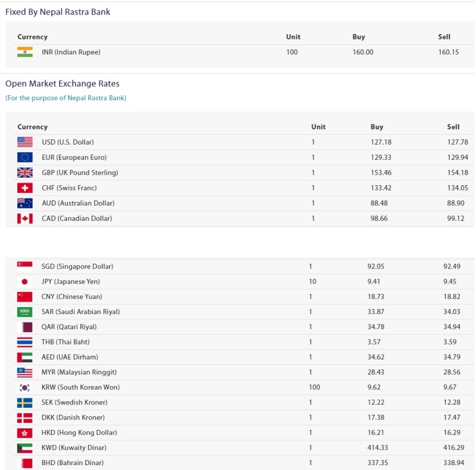Screen dimensions: 476x470
Task: Select the South Korean flag icon
Action: click(24, 387)
